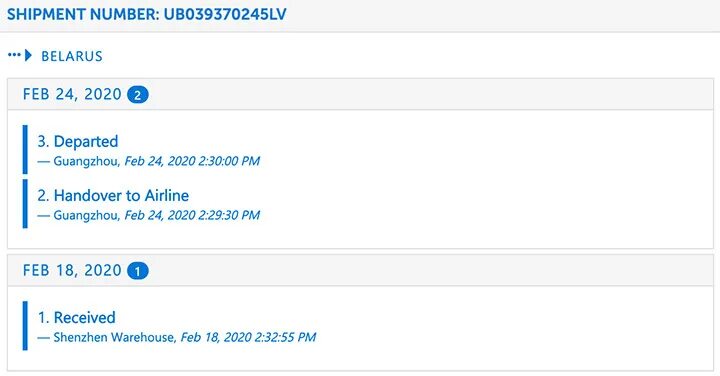Open the 2. Handover to Airline event
Screen dimensions: 720x376
[x=113, y=196]
